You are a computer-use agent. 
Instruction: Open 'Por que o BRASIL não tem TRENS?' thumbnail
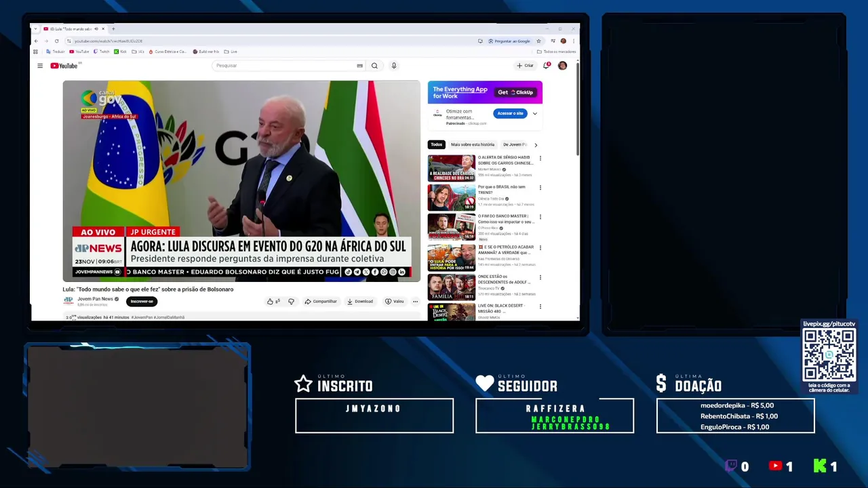pos(452,197)
